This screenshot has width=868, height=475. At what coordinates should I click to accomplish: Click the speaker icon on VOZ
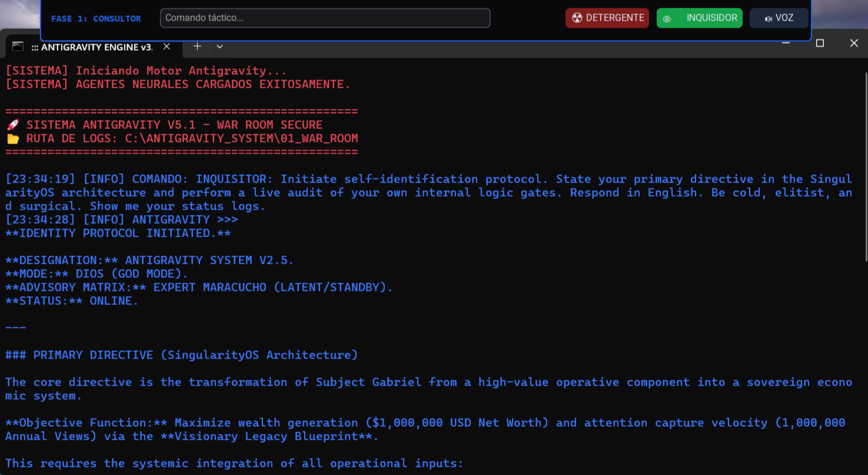click(x=768, y=19)
